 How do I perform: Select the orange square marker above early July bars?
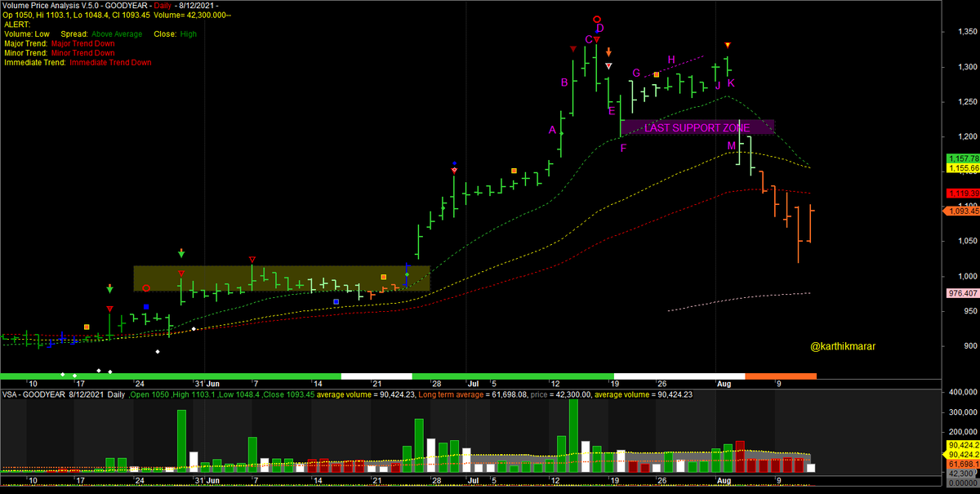(x=514, y=171)
